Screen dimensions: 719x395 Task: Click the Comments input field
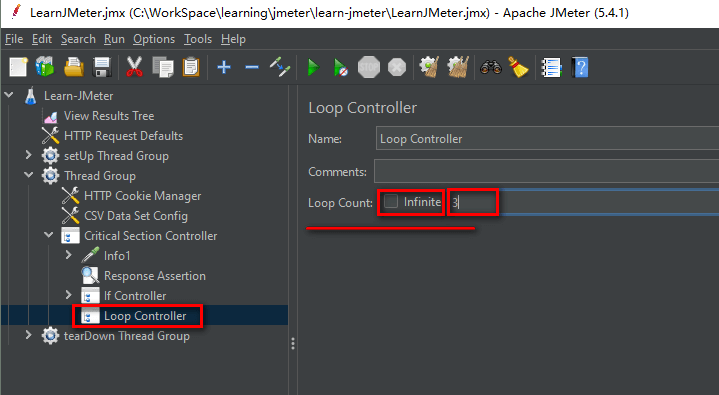(547, 172)
